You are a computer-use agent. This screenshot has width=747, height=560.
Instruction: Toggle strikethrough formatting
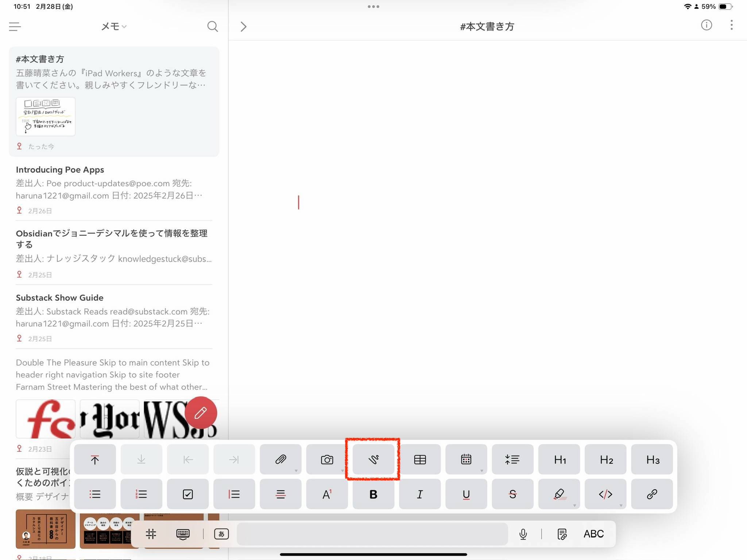coord(512,494)
